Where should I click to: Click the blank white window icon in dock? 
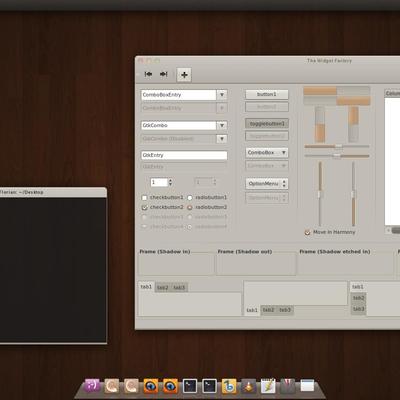coord(307,386)
